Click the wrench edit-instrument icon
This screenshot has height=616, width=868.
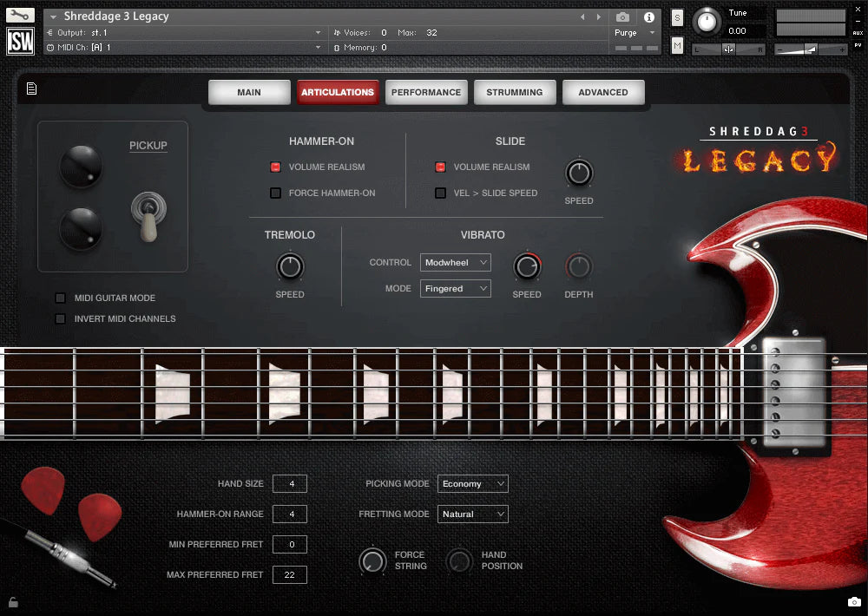19,14
